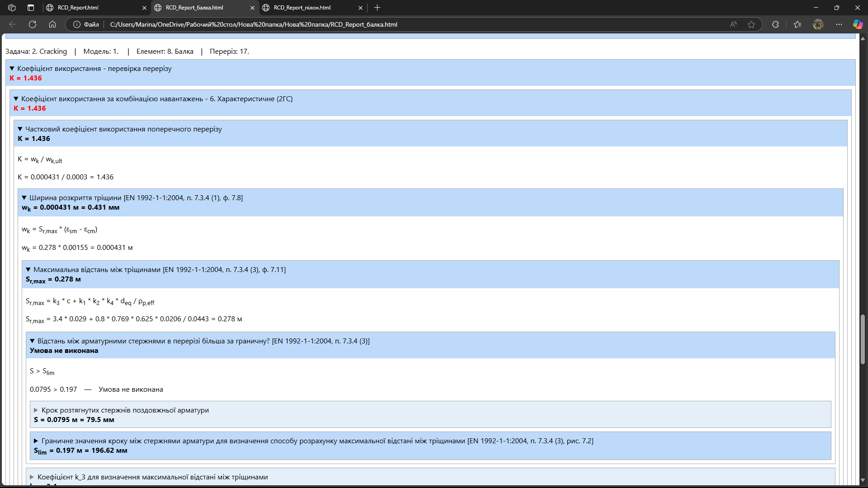Open the Copilot icon in toolbar

click(x=858, y=24)
